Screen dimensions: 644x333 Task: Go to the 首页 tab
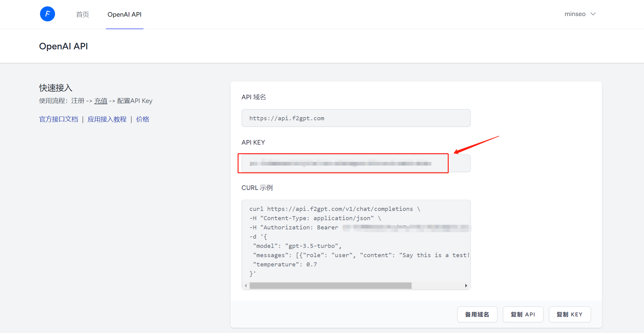[82, 14]
